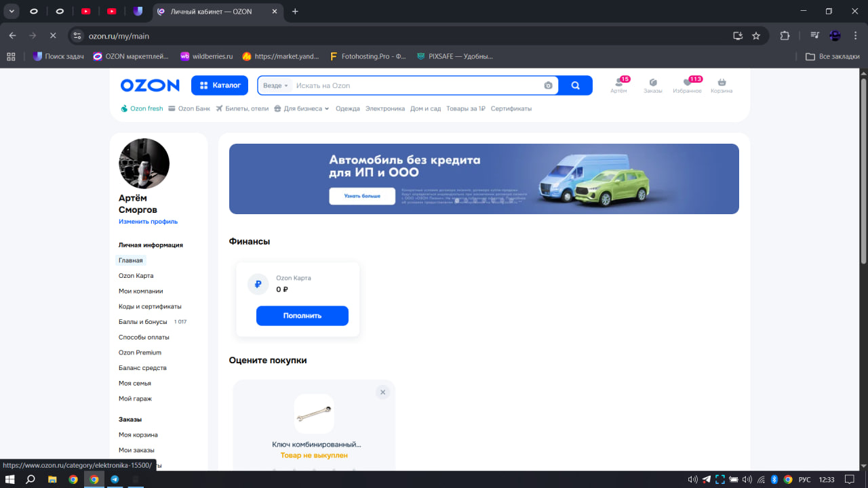The height and width of the screenshot is (488, 868).
Task: Open Билеты, отели section
Action: click(x=242, y=108)
